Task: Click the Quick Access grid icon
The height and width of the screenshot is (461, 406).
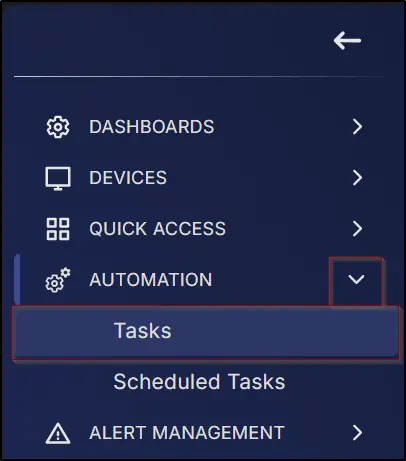Action: coord(58,229)
